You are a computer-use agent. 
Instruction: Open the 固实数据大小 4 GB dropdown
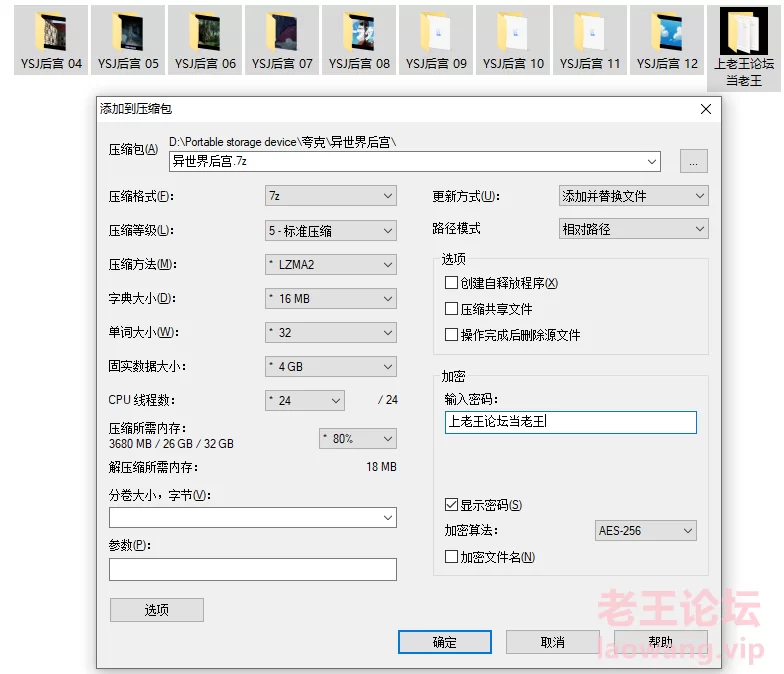click(330, 366)
